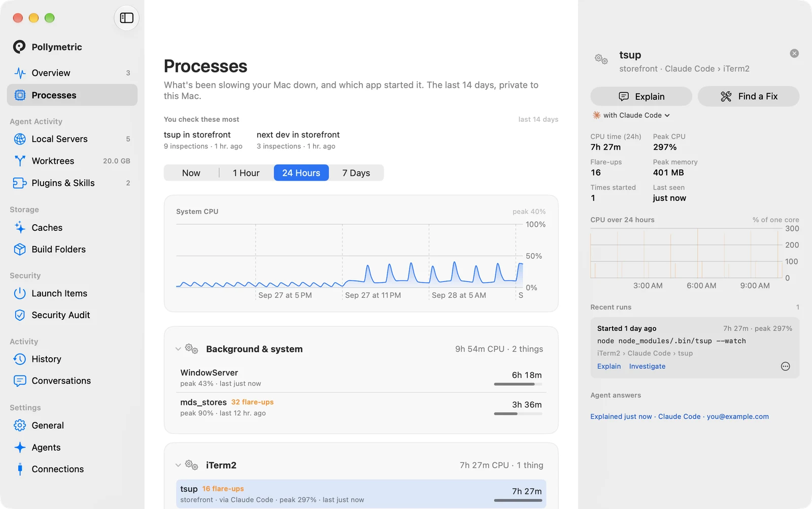The height and width of the screenshot is (509, 812).
Task: Click the Caches sparkle icon
Action: click(20, 228)
